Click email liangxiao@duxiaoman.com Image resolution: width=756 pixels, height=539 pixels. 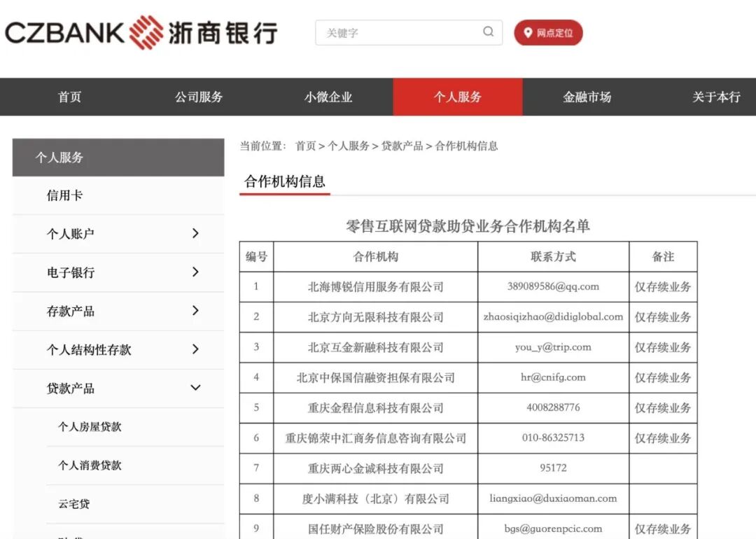click(553, 498)
